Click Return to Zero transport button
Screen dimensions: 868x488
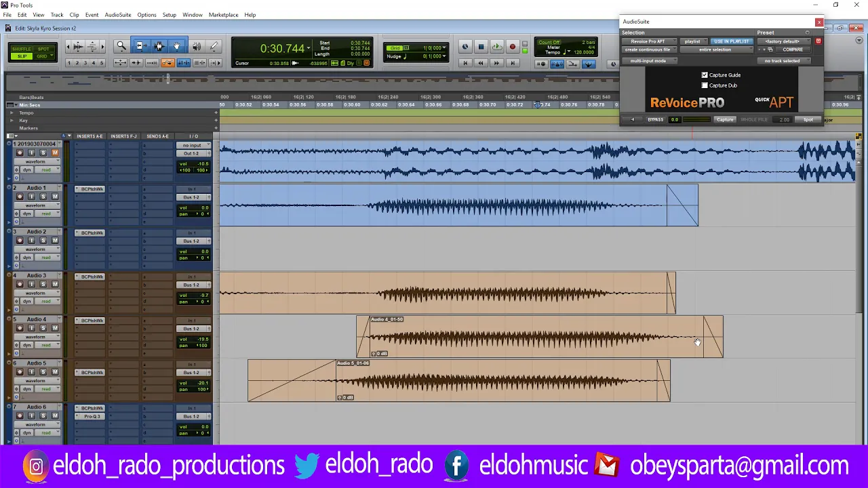[x=465, y=63]
